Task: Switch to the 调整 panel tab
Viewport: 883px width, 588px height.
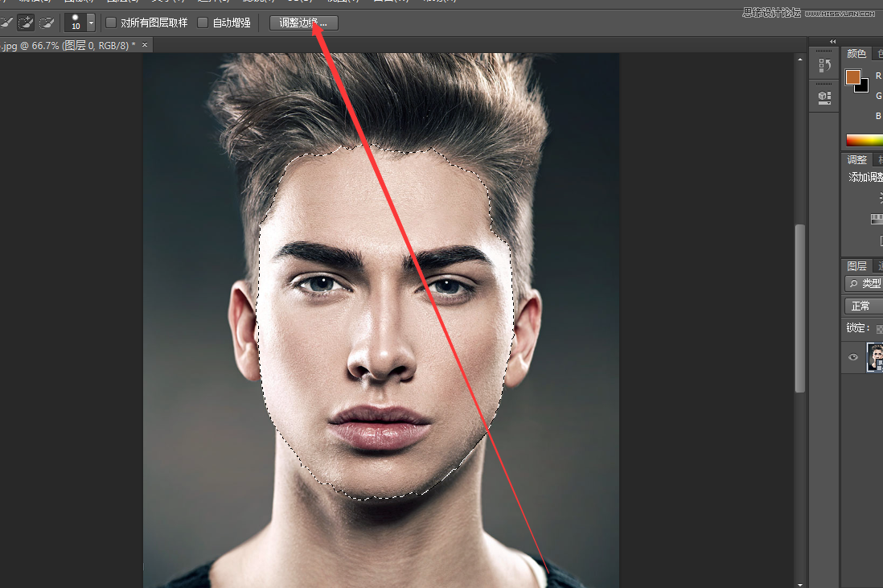Action: (x=856, y=160)
